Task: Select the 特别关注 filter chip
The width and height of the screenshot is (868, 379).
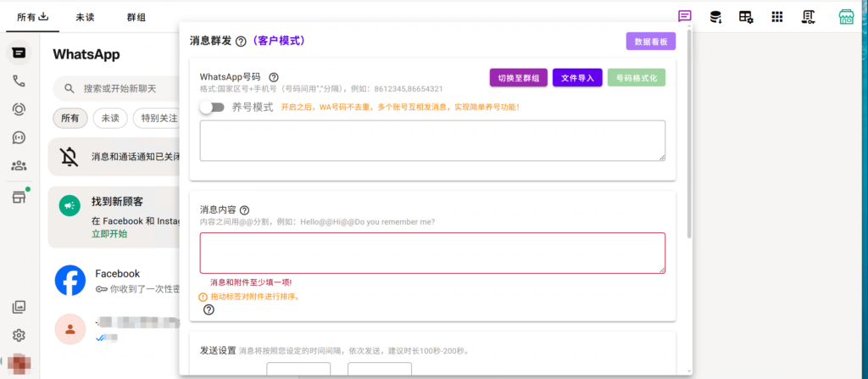Action: click(x=159, y=118)
